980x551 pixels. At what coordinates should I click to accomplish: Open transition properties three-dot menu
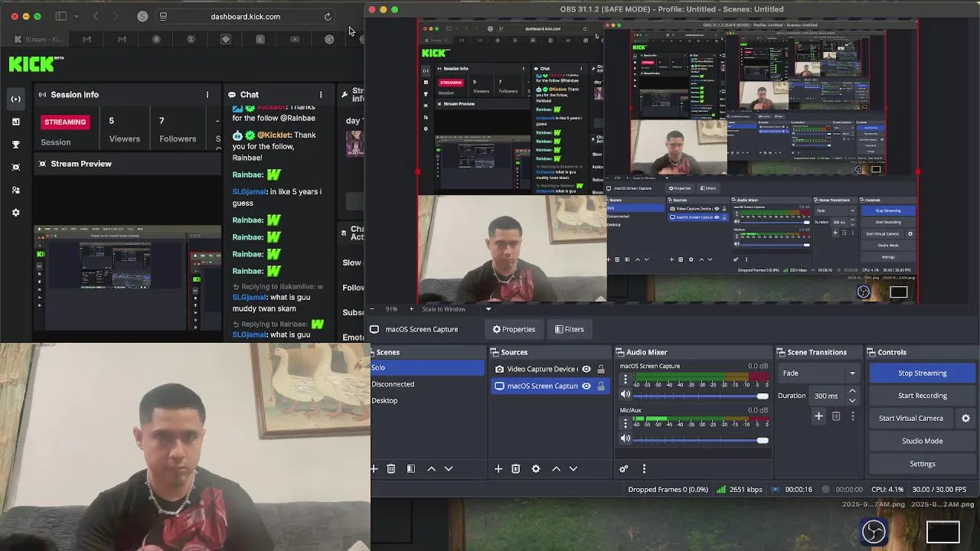(x=853, y=416)
